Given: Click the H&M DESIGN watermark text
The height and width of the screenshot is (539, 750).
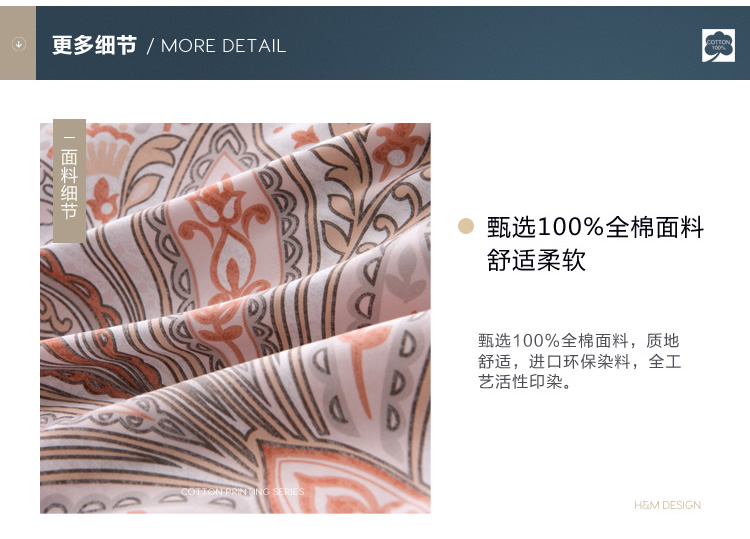Looking at the screenshot, I should coord(667,505).
